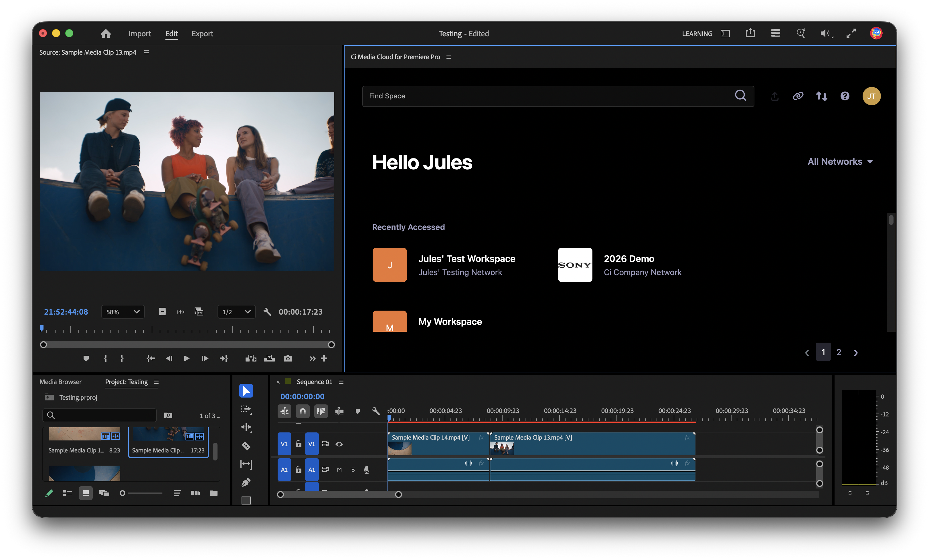Screen dimensions: 929x560
Task: Click the Ci link icon
Action: tap(798, 96)
